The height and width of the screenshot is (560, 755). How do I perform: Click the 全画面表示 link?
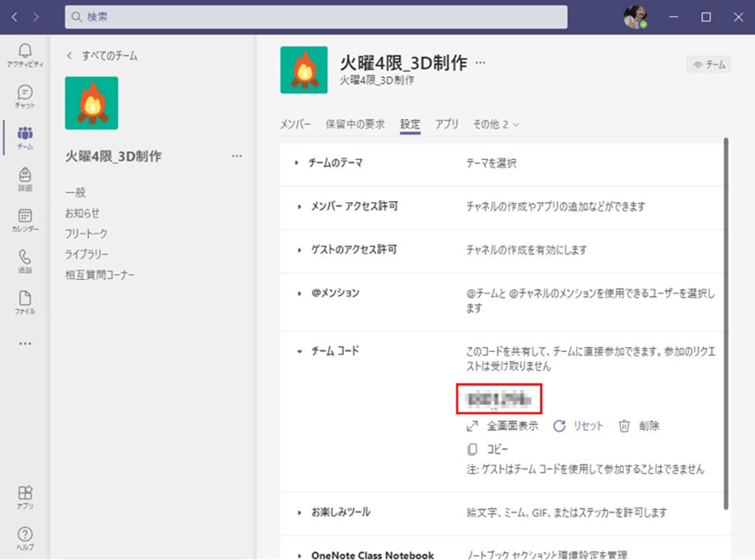[x=513, y=426]
